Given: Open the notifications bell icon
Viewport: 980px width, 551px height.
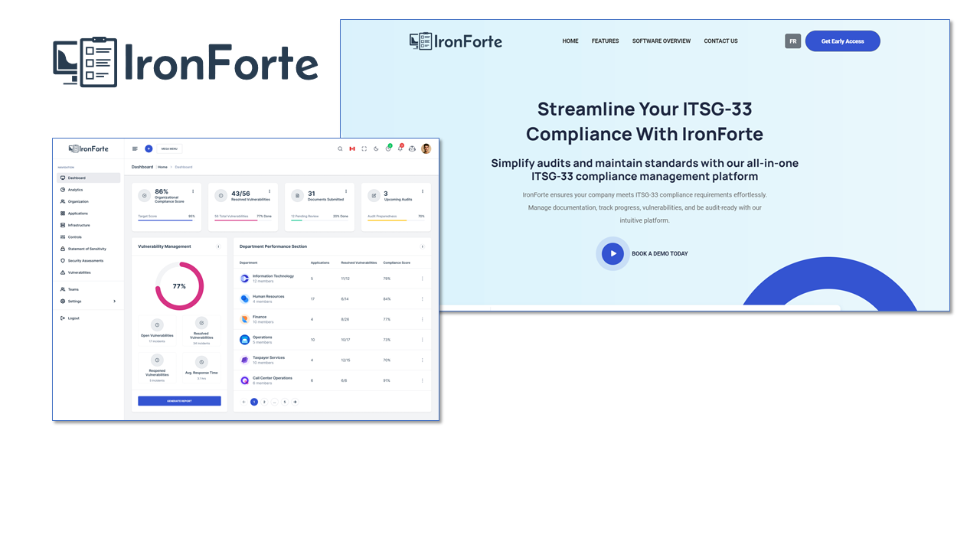Looking at the screenshot, I should click(400, 148).
